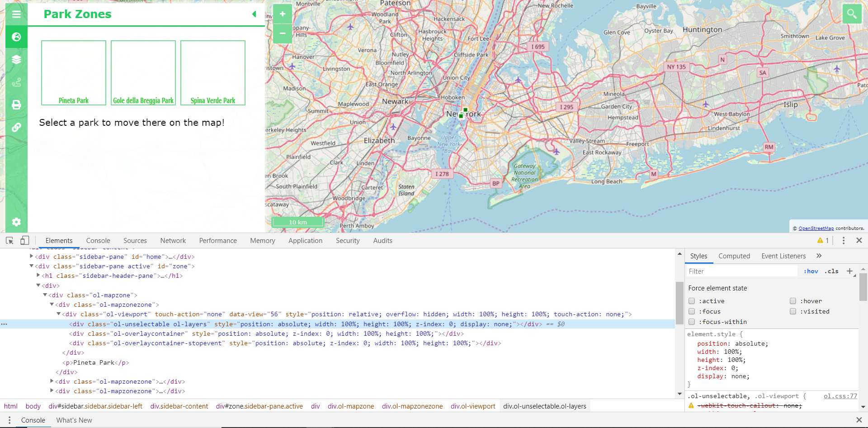Expand the second ol-mapzonezone div
The height and width of the screenshot is (428, 868).
(x=52, y=381)
